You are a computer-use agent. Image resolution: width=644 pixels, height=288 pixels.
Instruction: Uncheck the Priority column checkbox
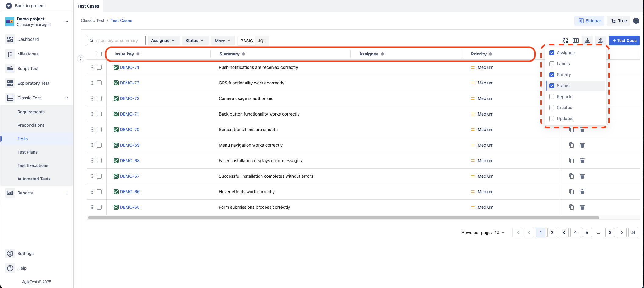coord(552,75)
